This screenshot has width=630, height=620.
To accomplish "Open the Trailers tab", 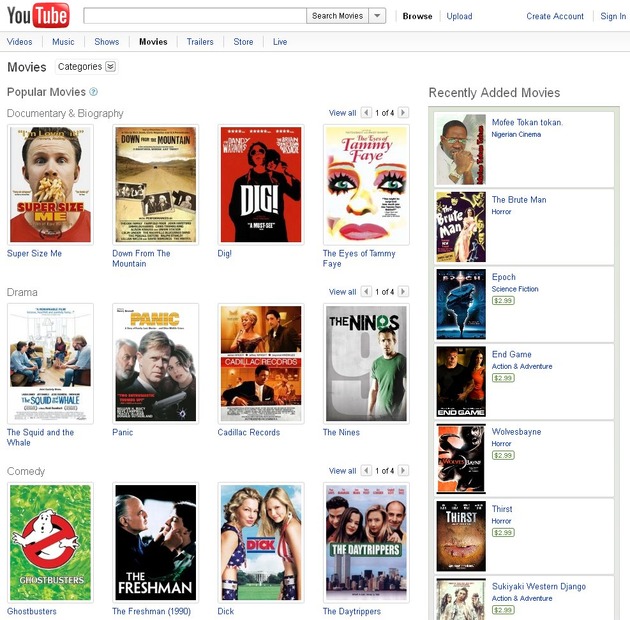I will click(200, 42).
